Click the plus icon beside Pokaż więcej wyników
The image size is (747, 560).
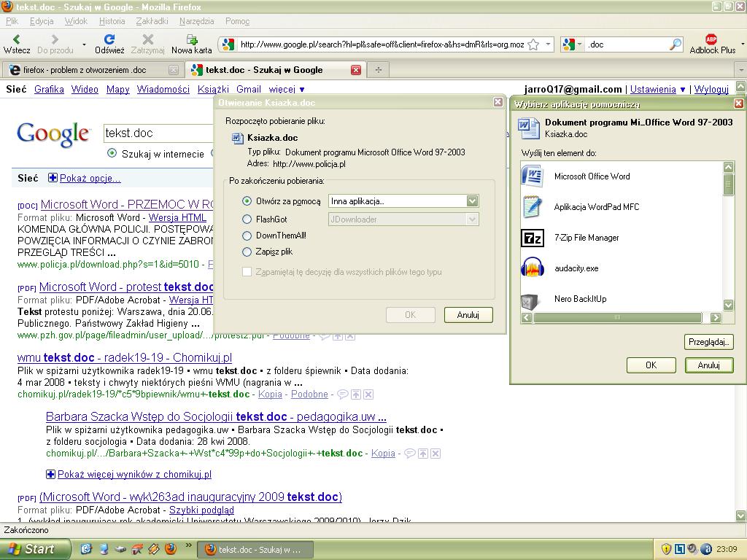coord(50,474)
